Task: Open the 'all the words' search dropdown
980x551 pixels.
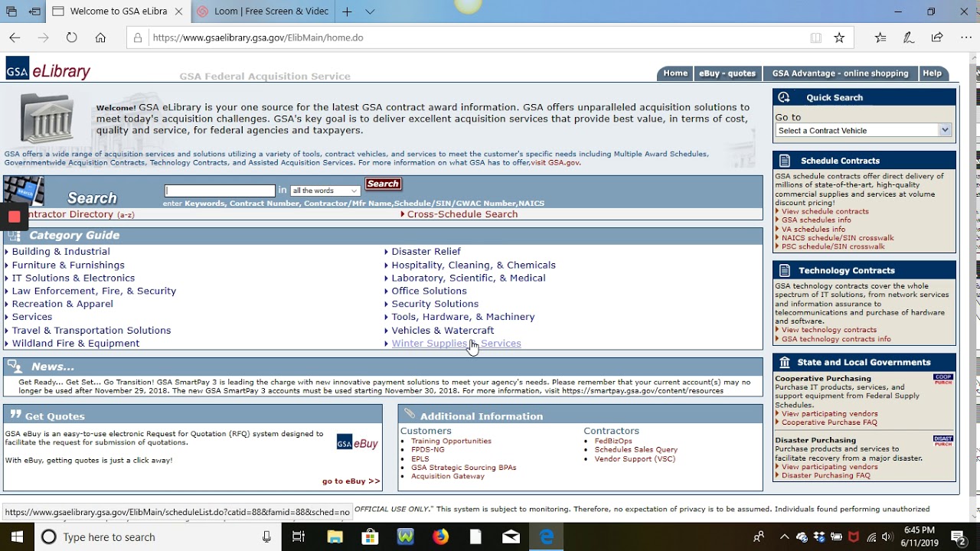Action: (325, 191)
